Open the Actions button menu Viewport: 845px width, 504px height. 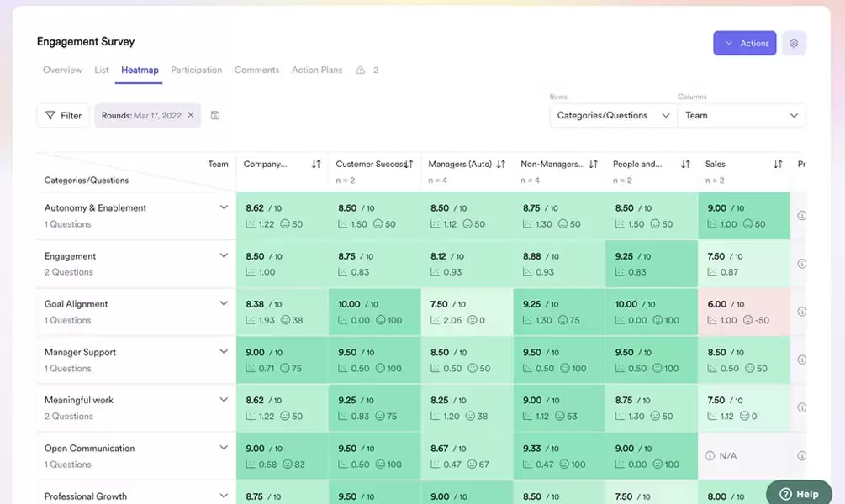point(744,43)
